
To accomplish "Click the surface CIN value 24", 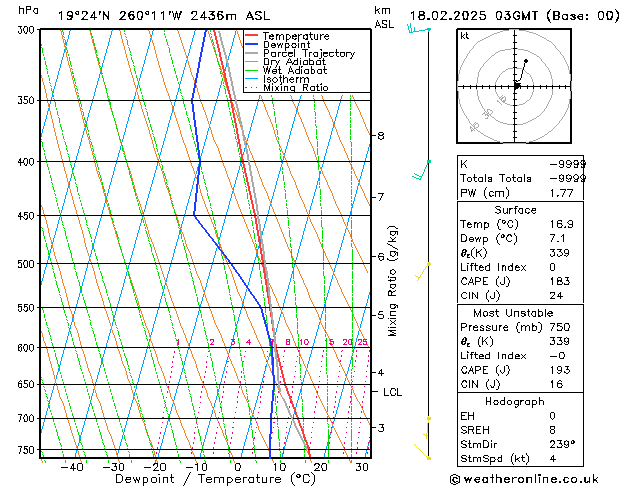I will pos(556,296).
